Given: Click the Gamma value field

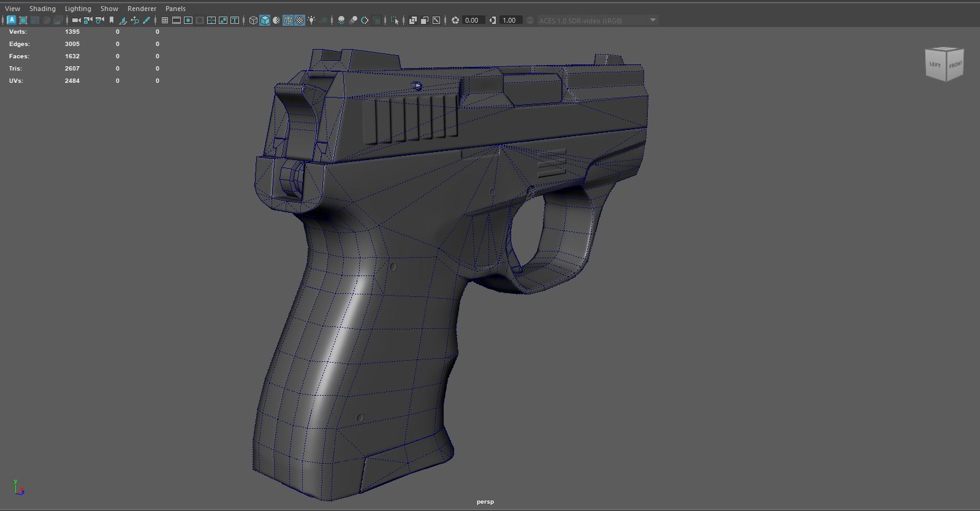Looking at the screenshot, I should click(x=511, y=20).
